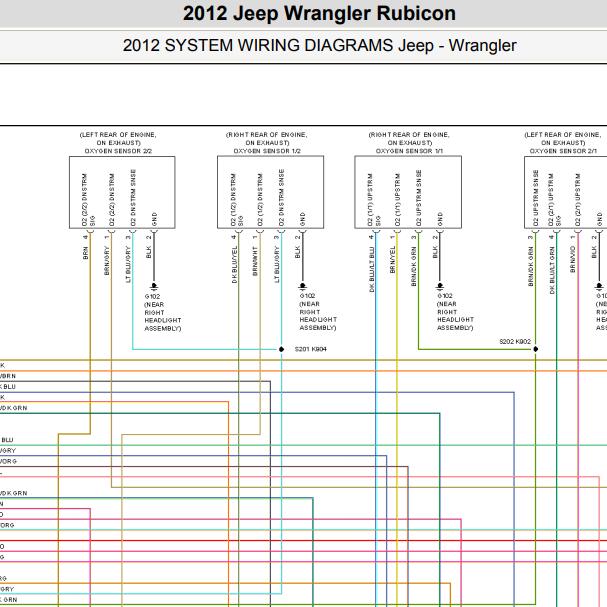Click the "K BLU" wire label at left edge
Screen dimensions: 607x607
coord(8,387)
